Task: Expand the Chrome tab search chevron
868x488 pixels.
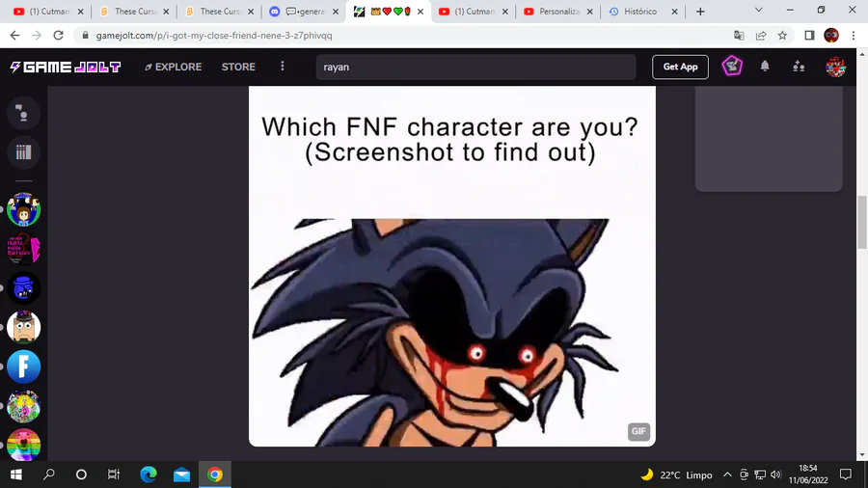Action: [758, 10]
